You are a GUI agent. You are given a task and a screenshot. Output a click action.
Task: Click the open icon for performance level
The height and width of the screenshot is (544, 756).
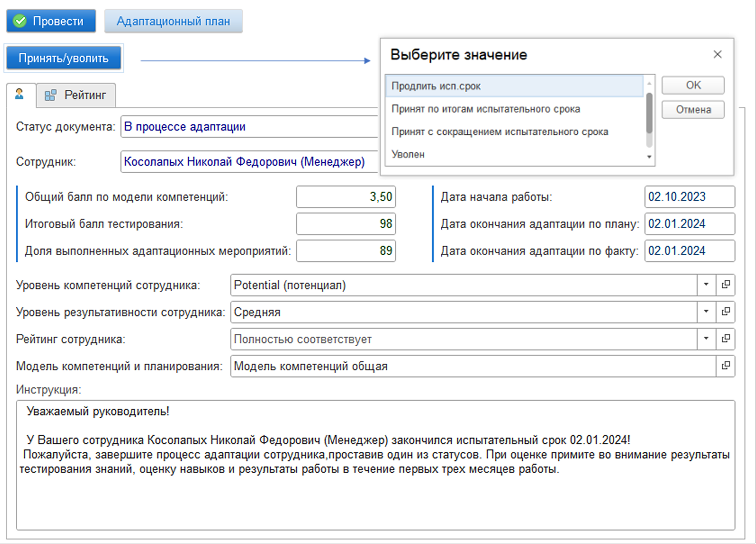tap(726, 312)
